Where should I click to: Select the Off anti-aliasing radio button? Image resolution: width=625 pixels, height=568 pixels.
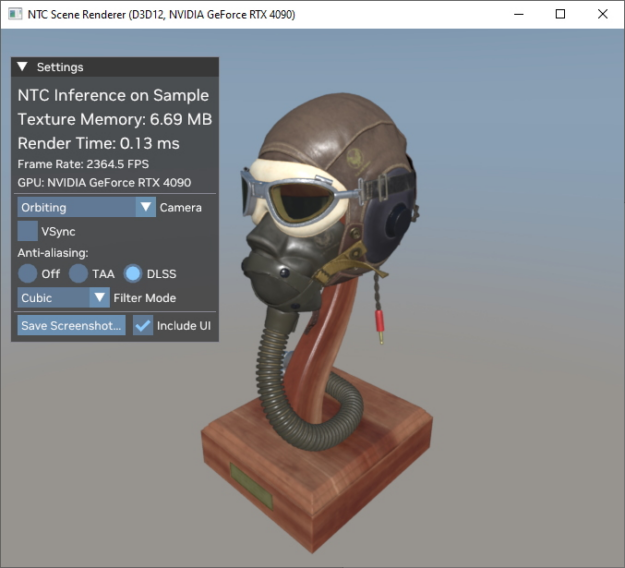(28, 273)
